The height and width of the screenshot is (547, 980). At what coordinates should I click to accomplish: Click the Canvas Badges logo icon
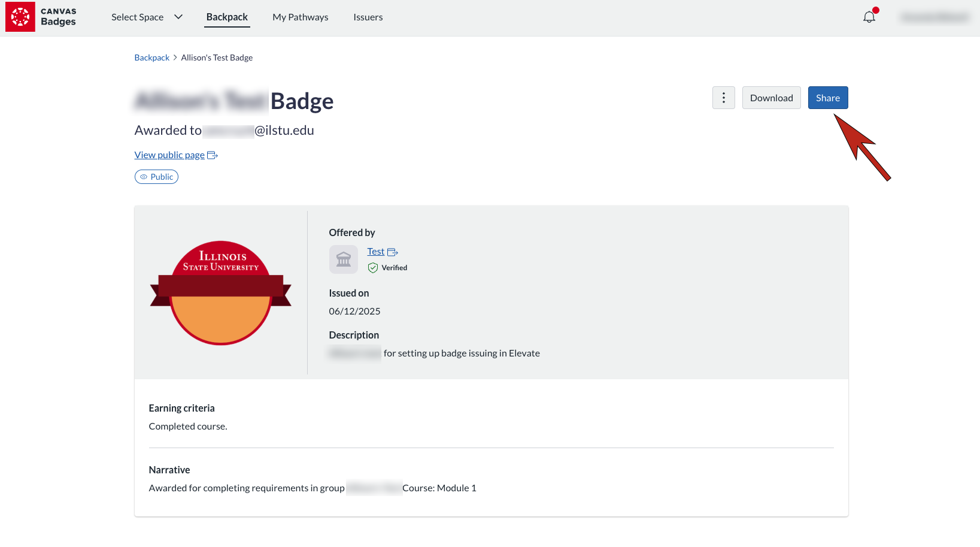tap(20, 17)
